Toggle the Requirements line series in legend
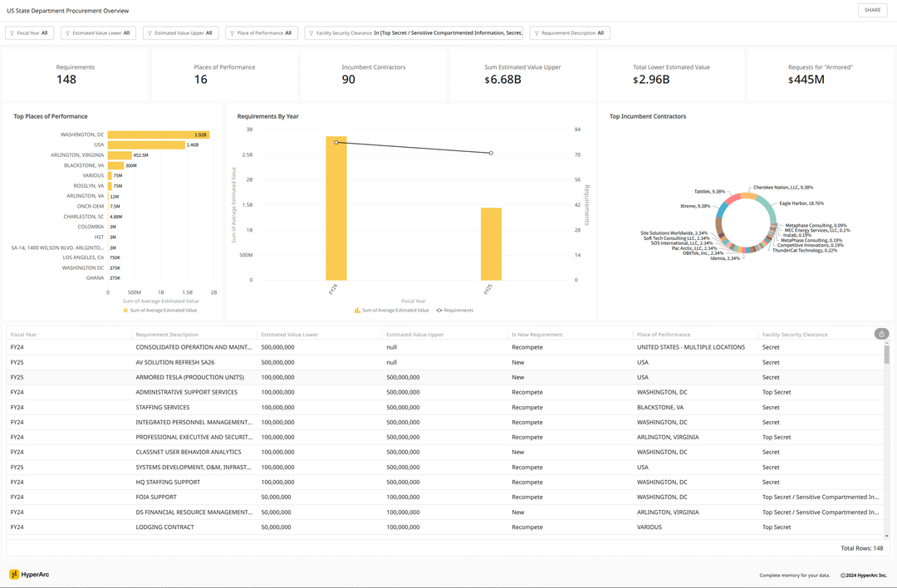897x588 pixels. coord(454,310)
